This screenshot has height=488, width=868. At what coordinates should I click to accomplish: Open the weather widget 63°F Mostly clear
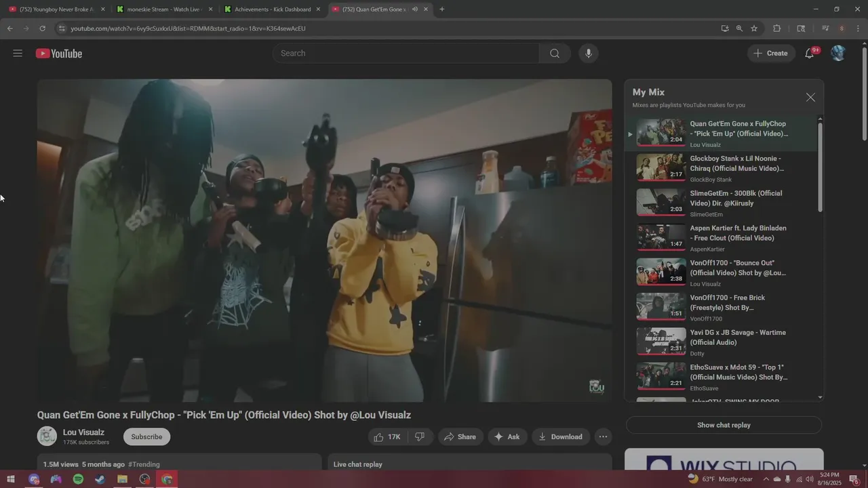tap(720, 479)
